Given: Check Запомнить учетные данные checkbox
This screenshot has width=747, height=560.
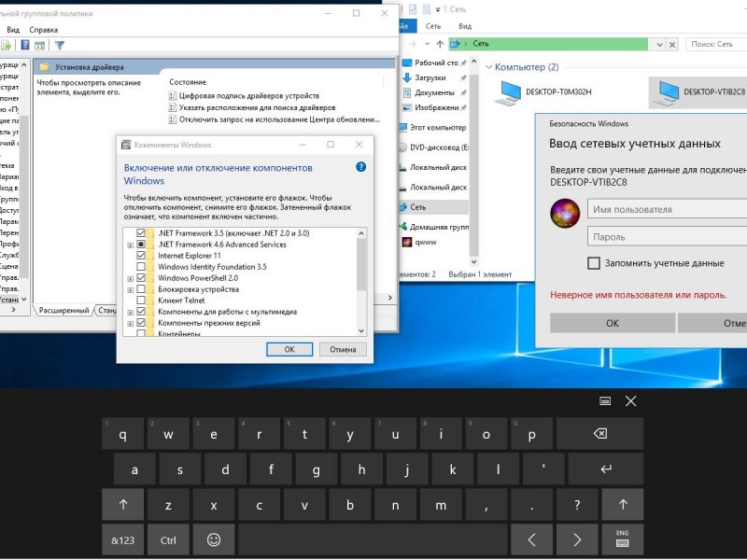Looking at the screenshot, I should click(594, 263).
